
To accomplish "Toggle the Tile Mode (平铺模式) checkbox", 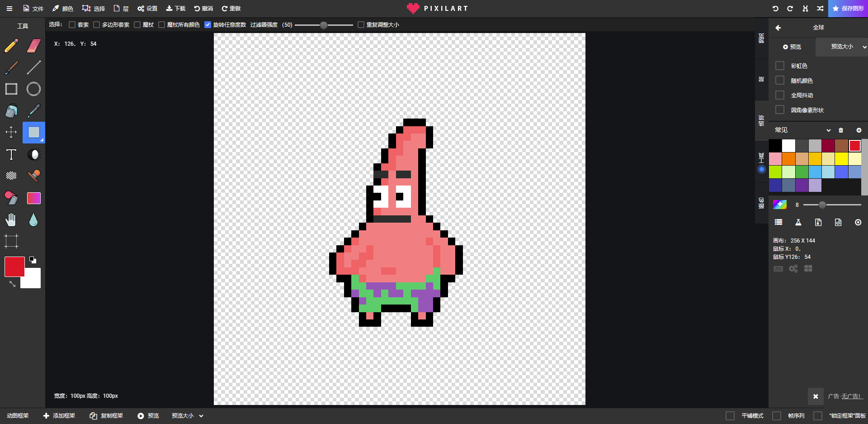I will (730, 416).
